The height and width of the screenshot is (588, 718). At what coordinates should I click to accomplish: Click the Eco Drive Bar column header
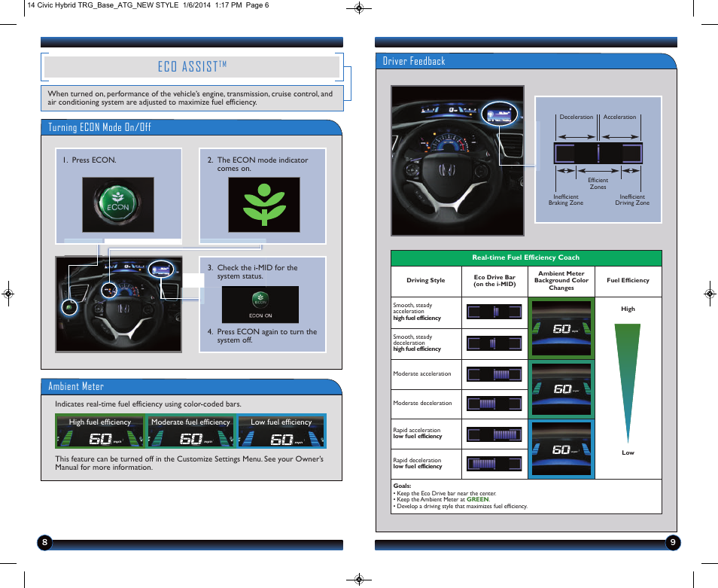click(x=494, y=280)
